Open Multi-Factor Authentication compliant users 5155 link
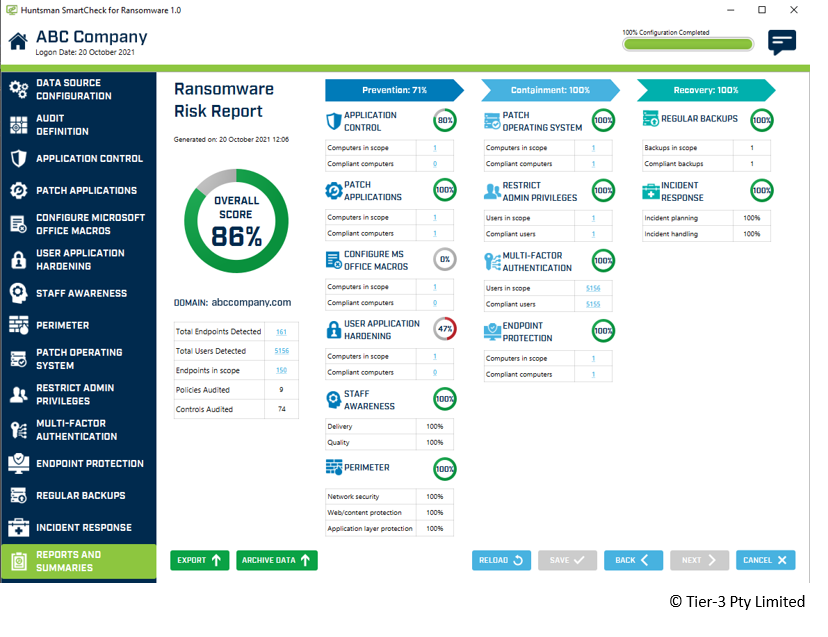The width and height of the screenshot is (828, 637). click(593, 304)
